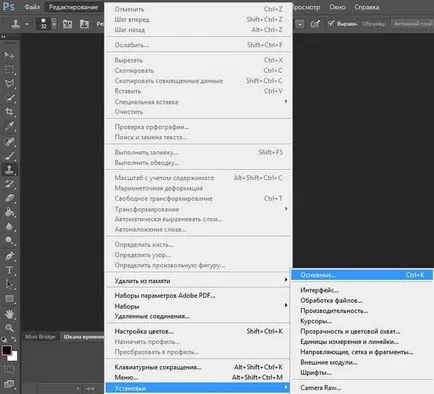Viewport: 434px width, 394px height.
Task: Open the Brush panel toggle icon
Action: click(68, 24)
